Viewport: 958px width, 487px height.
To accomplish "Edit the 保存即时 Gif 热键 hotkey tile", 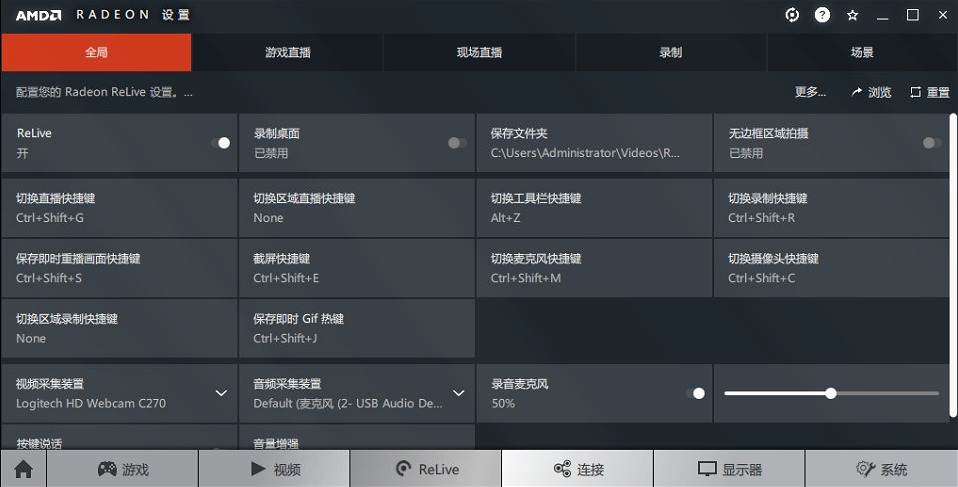I will [x=357, y=328].
